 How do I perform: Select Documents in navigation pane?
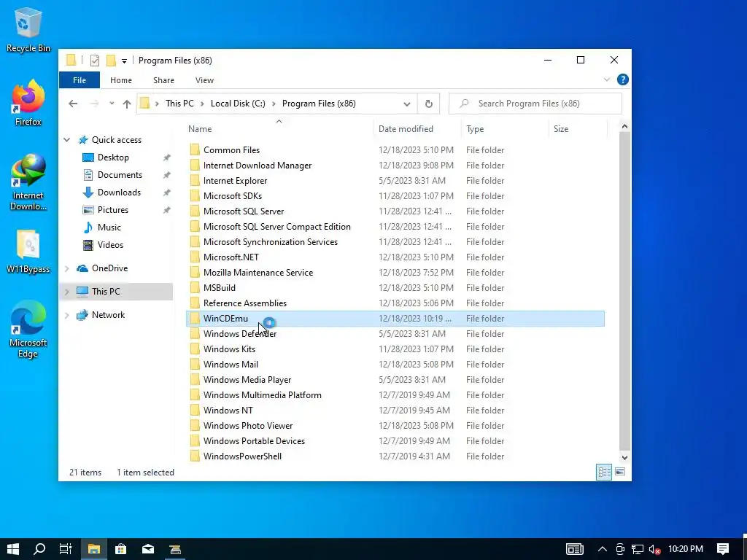click(x=120, y=175)
